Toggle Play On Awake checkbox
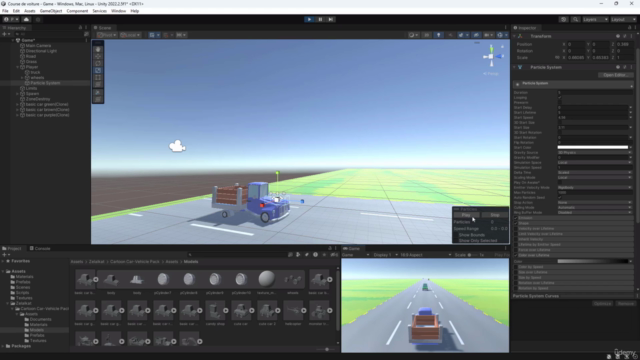640x360 pixels. pos(560,182)
